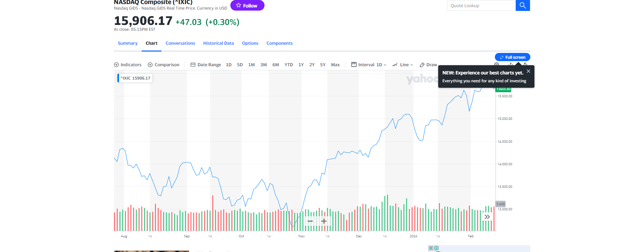The height and width of the screenshot is (252, 644).
Task: Set range to 5D
Action: (240, 65)
